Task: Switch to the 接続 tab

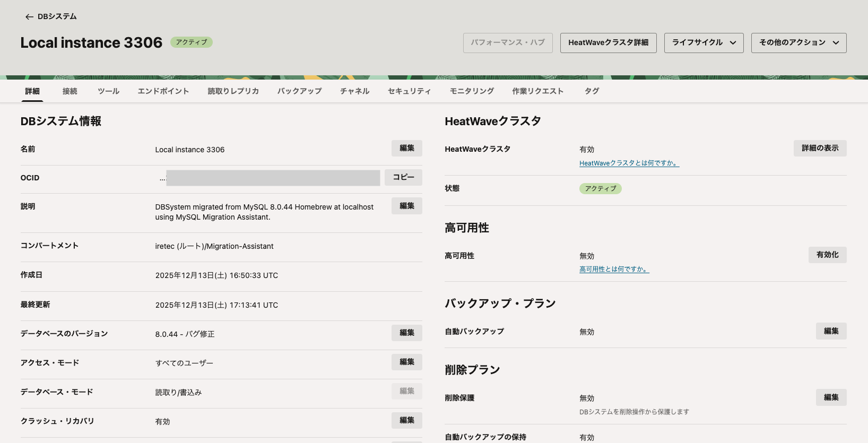Action: (x=70, y=91)
